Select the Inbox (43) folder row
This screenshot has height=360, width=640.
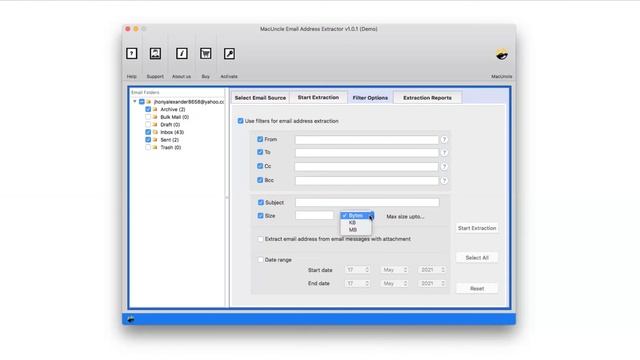(x=172, y=132)
